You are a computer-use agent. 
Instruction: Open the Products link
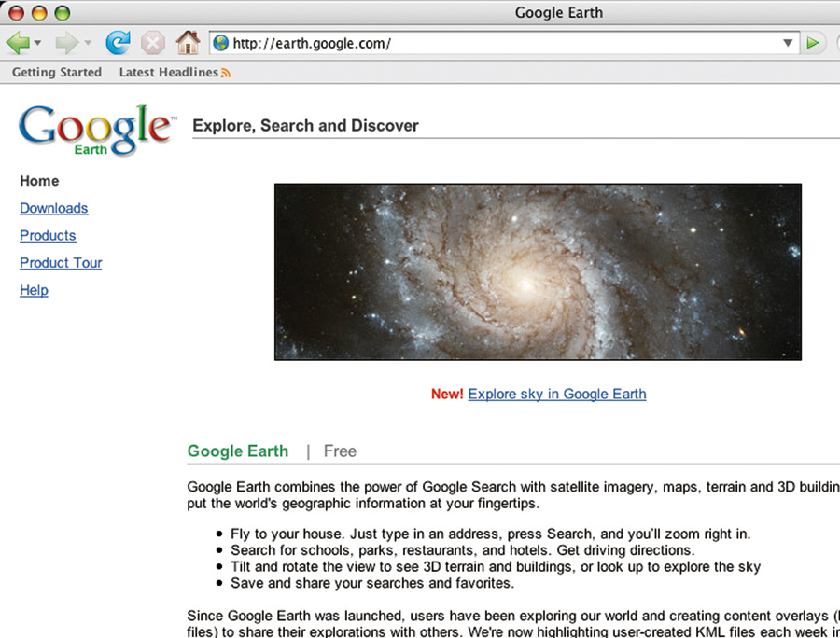click(48, 235)
